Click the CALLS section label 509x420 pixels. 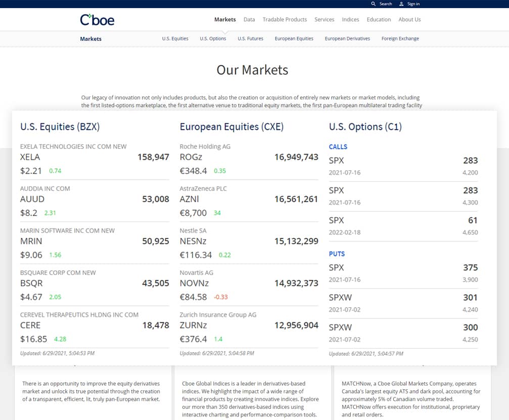(338, 147)
